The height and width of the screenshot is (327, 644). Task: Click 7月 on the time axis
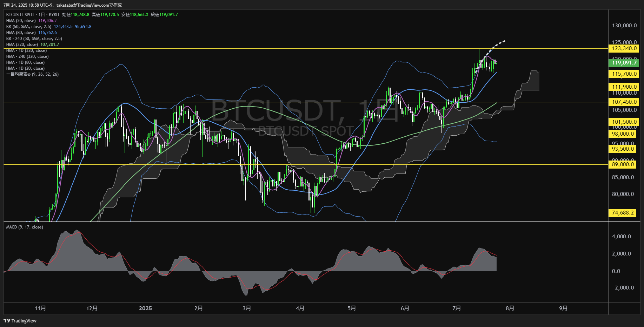click(x=457, y=308)
